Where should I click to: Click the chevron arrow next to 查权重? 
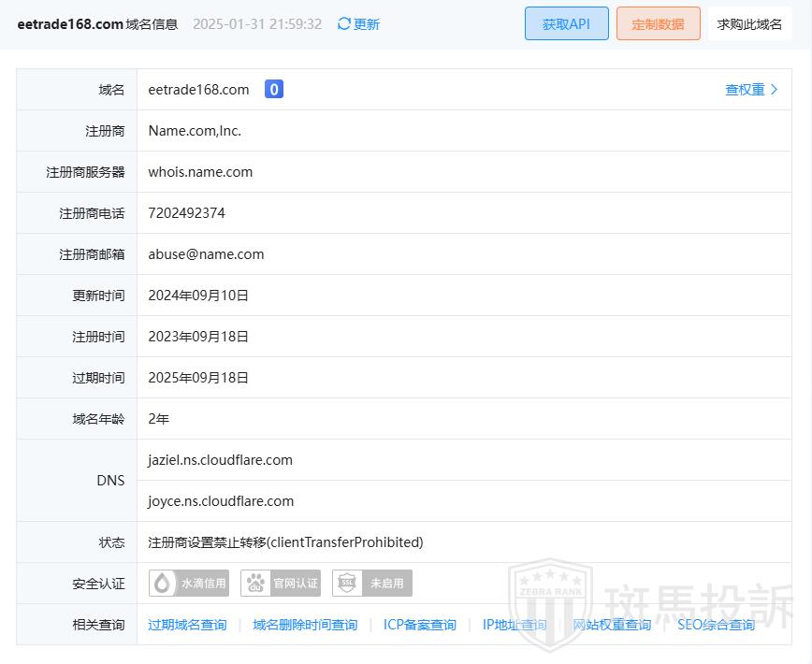(x=775, y=90)
